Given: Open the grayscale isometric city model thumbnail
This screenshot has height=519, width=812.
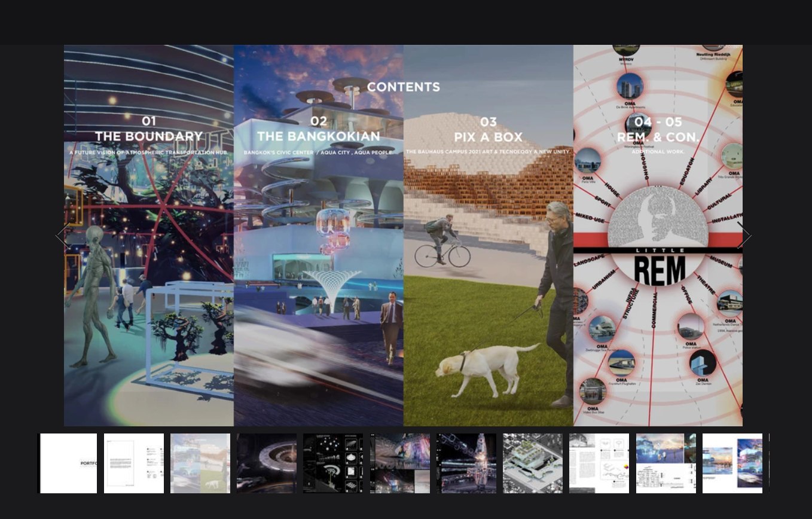Looking at the screenshot, I should click(533, 463).
